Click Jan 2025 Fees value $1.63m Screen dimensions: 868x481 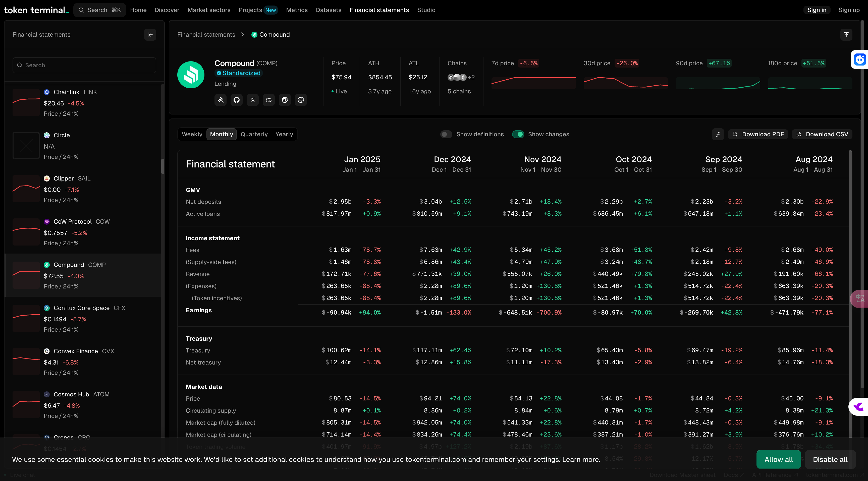coord(340,250)
